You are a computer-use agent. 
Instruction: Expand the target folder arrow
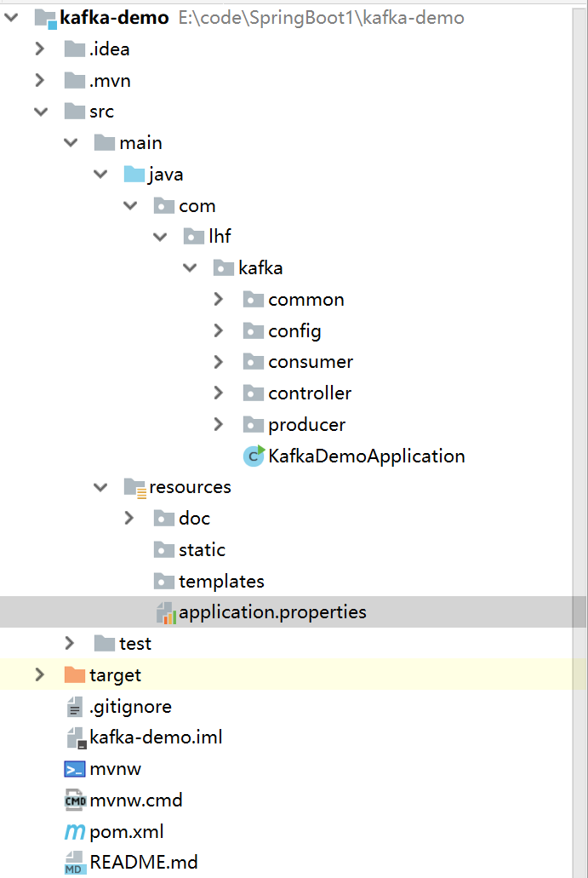click(40, 674)
